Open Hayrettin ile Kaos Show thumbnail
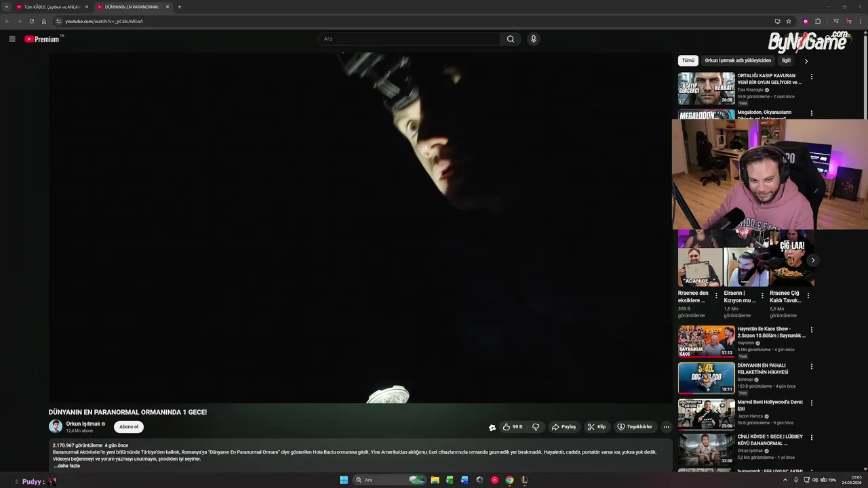868x488 pixels. click(x=707, y=342)
